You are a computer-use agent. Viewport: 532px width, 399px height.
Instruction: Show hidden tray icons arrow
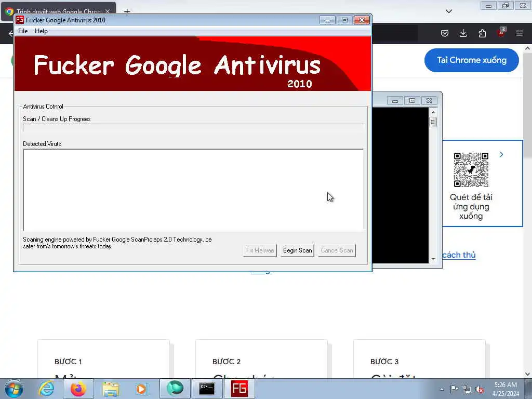click(x=442, y=389)
